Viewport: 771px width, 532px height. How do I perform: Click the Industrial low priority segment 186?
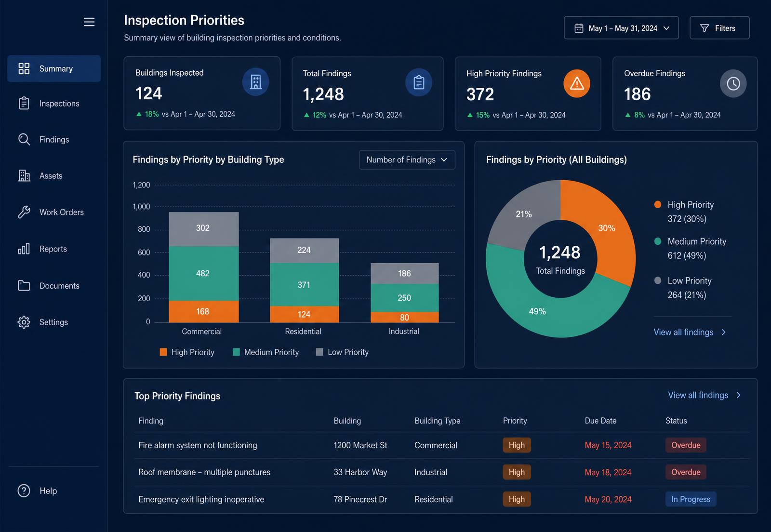404,274
